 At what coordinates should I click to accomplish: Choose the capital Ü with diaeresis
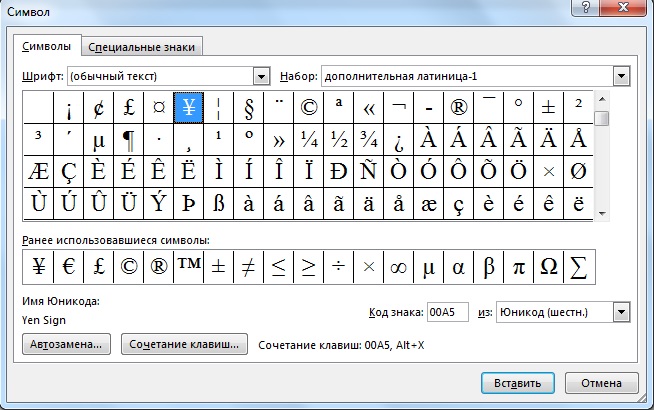pos(128,203)
